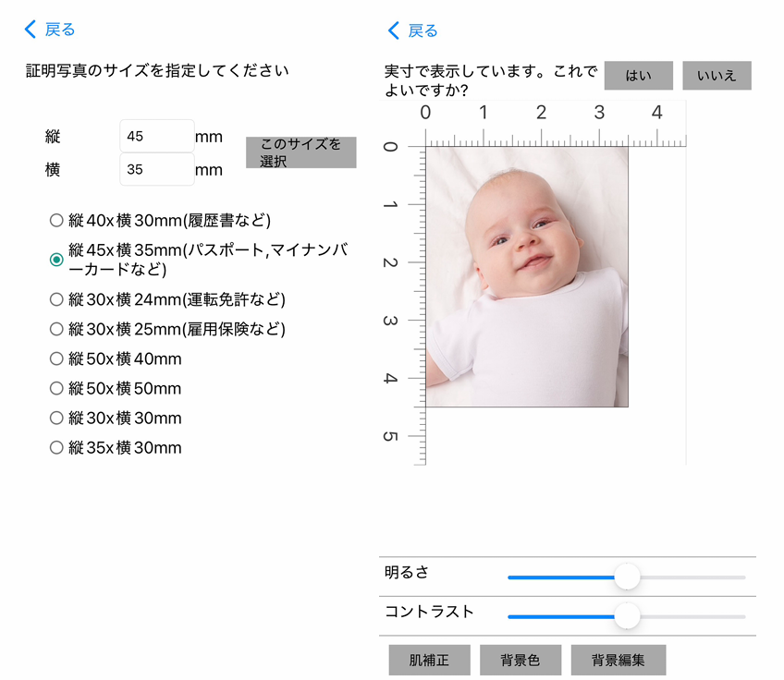Confirm the size by clicking はい
Screen dimensions: 784x680
pyautogui.click(x=638, y=76)
